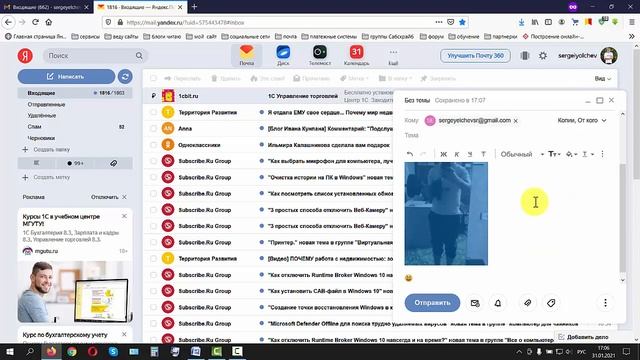The image size is (640, 360).
Task: Open Telemost service icon
Action: tap(320, 55)
